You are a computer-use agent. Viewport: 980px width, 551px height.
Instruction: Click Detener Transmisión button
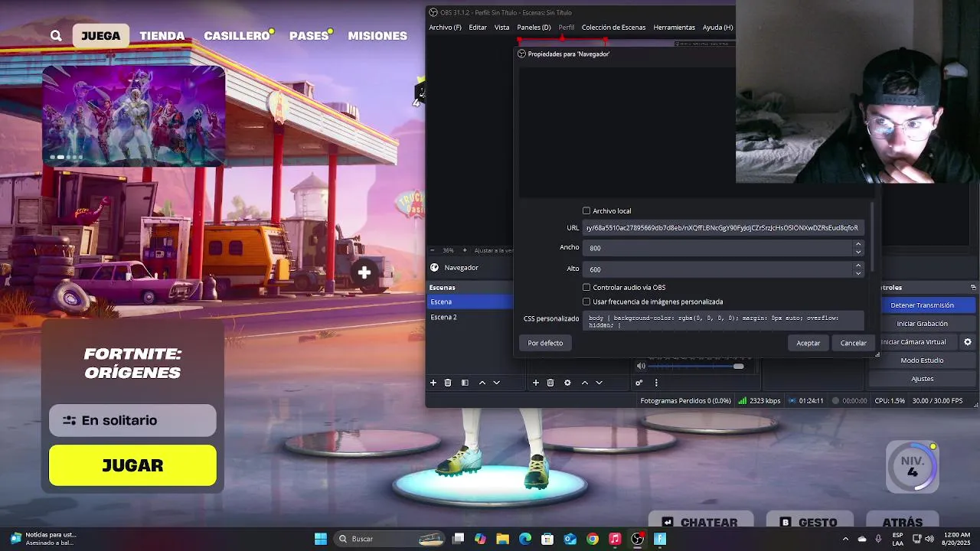point(922,305)
